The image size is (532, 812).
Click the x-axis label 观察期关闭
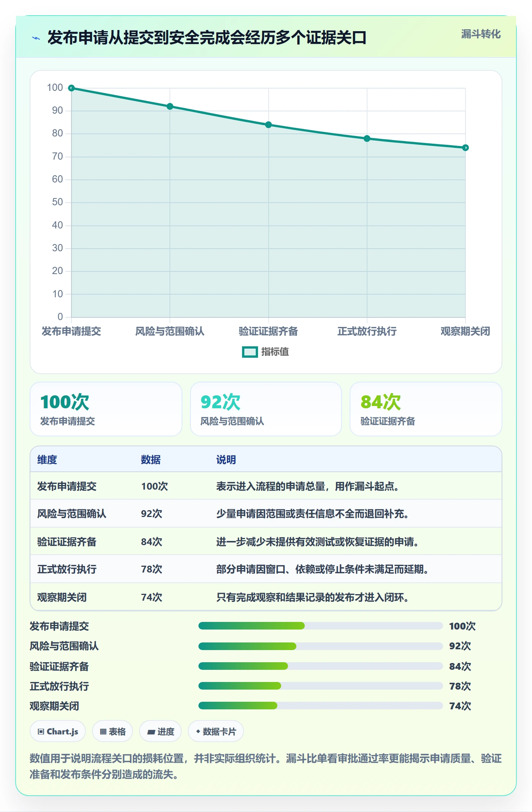pos(465,331)
